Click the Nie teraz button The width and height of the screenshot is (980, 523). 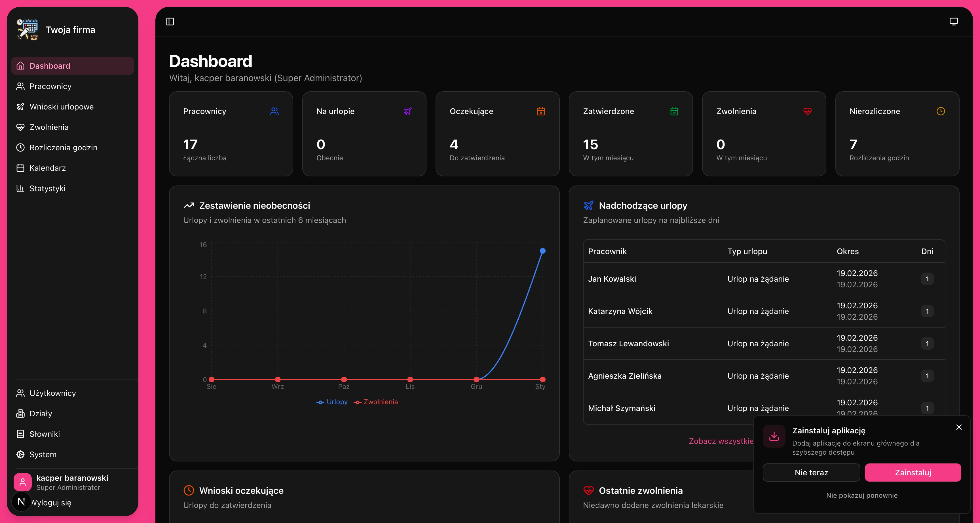click(x=811, y=473)
